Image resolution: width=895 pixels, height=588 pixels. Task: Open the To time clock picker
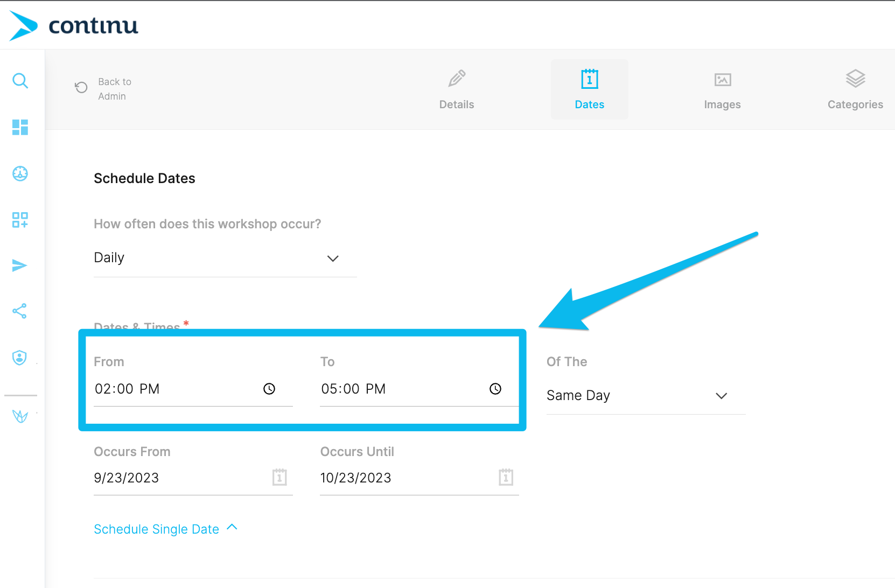[x=495, y=389]
